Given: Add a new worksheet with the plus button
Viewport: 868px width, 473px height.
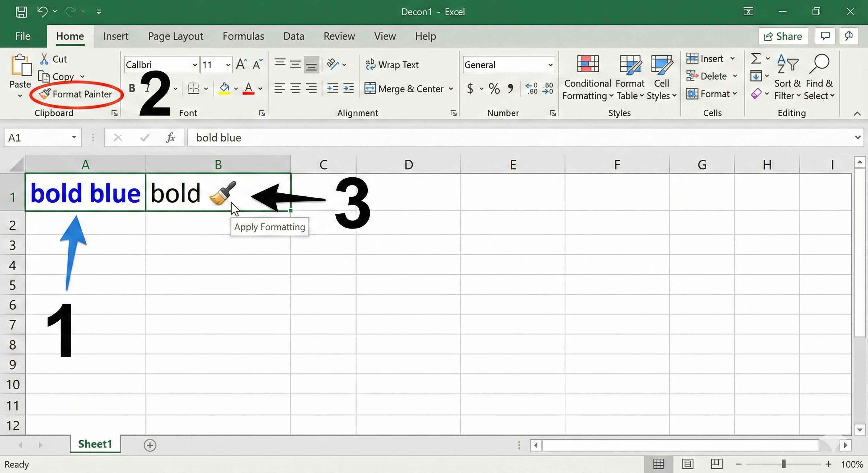Looking at the screenshot, I should click(x=149, y=445).
